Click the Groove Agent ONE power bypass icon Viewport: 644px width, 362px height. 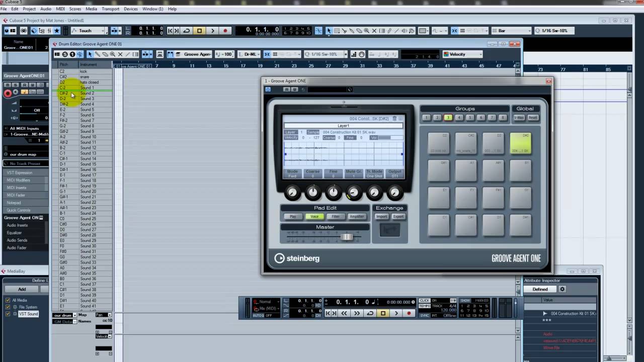click(x=268, y=89)
